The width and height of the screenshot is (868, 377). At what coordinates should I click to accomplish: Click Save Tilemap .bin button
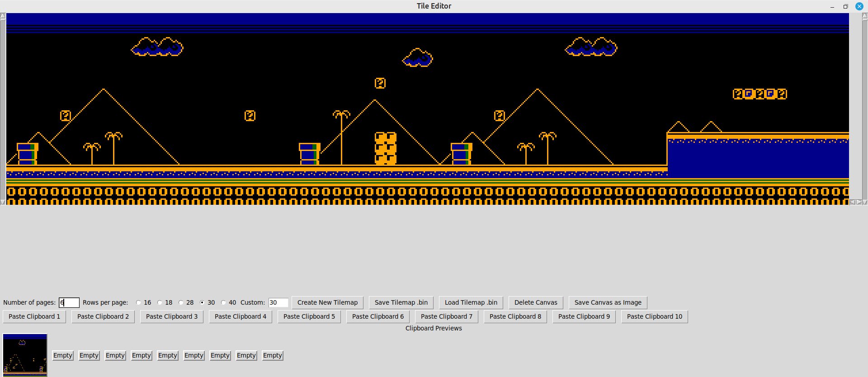[x=401, y=302]
